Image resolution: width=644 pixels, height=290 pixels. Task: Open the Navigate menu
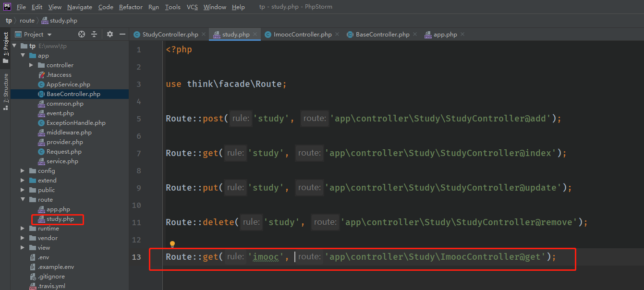[80, 7]
